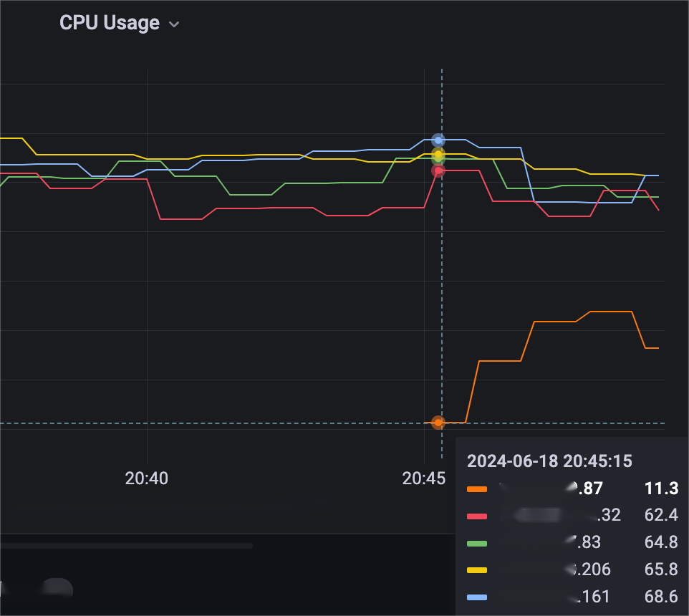Click the series entry ending in .206
The height and width of the screenshot is (616, 689).
pyautogui.click(x=572, y=570)
